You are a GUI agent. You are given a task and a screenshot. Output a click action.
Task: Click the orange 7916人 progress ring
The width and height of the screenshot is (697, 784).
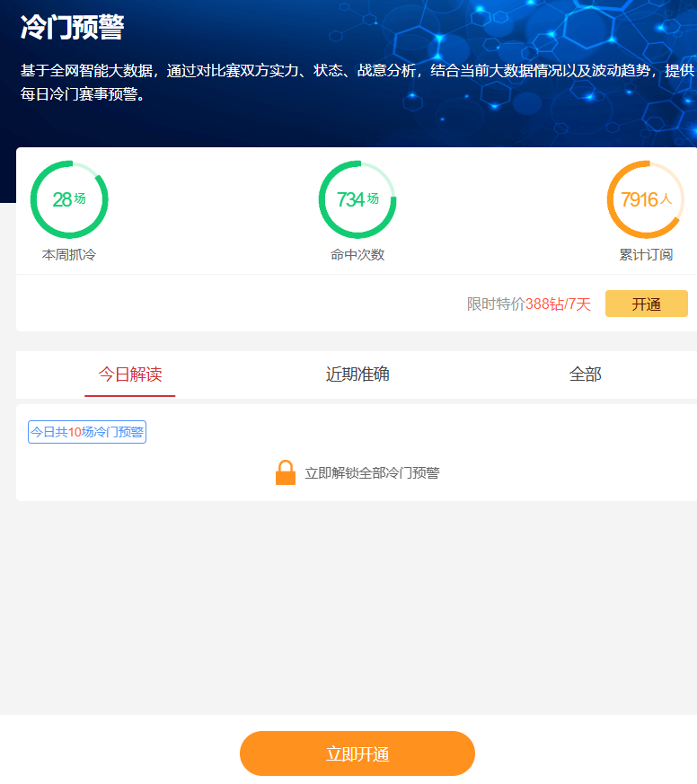pos(645,199)
